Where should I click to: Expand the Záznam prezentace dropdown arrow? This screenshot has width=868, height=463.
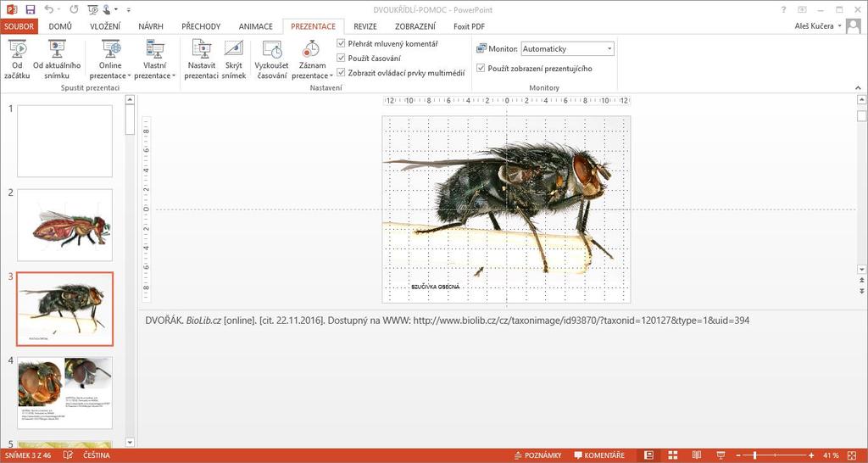pyautogui.click(x=331, y=76)
